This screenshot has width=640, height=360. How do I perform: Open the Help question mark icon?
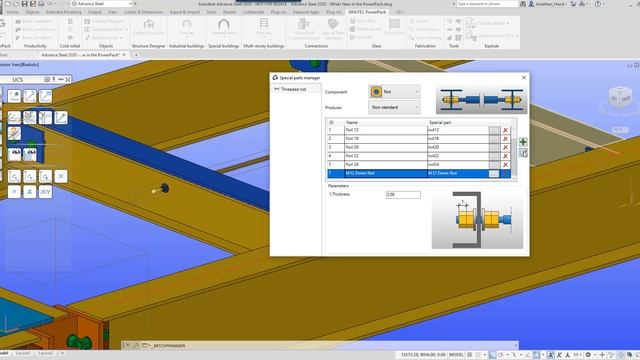[598, 4]
